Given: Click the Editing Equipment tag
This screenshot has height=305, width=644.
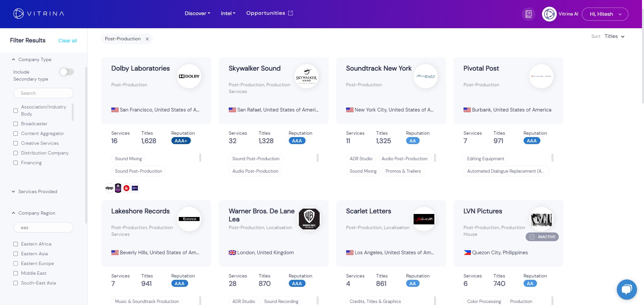Looking at the screenshot, I should [486, 159].
